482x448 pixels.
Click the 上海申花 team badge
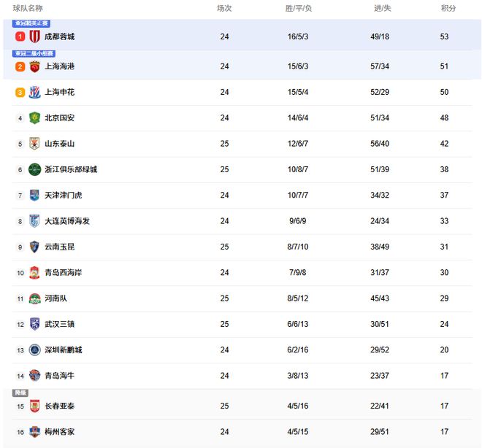coord(34,93)
